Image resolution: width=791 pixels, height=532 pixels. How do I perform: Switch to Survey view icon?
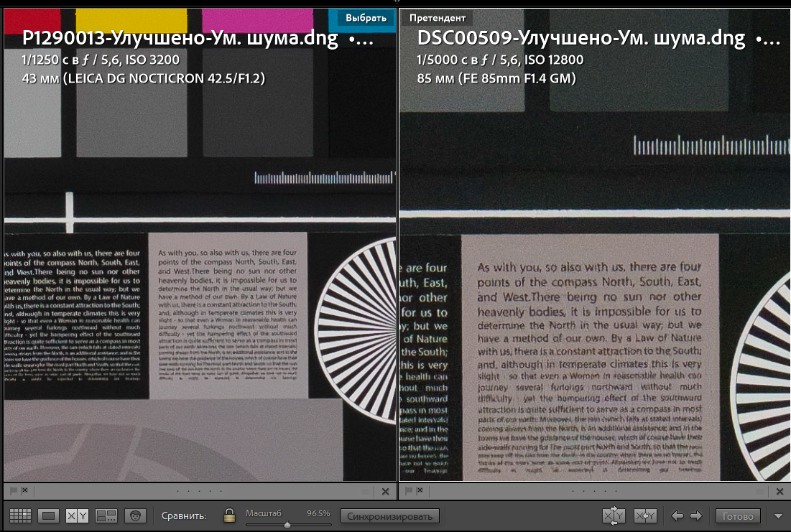(x=106, y=515)
